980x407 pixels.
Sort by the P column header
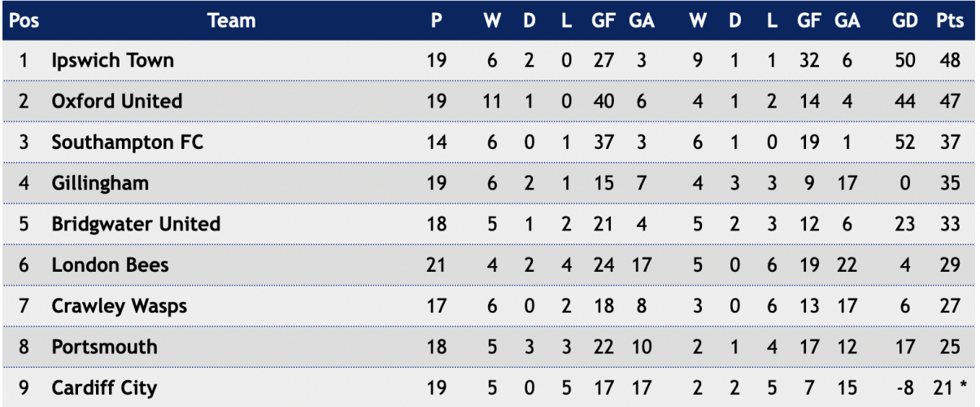click(437, 21)
